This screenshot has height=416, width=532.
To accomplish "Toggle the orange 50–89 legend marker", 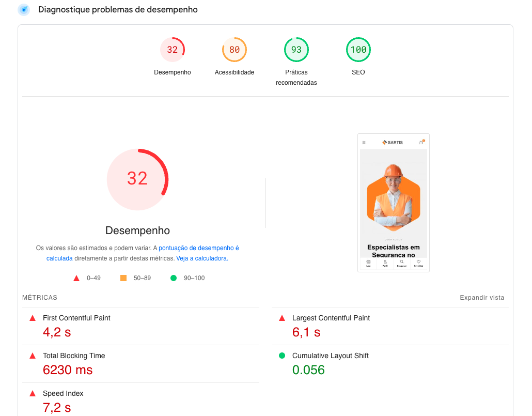I will tap(123, 278).
